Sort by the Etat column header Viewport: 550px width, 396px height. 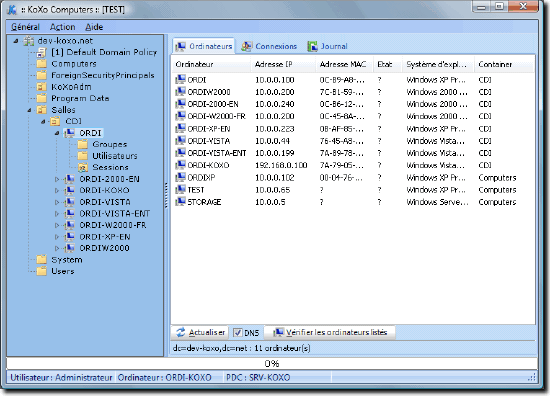pyautogui.click(x=388, y=64)
